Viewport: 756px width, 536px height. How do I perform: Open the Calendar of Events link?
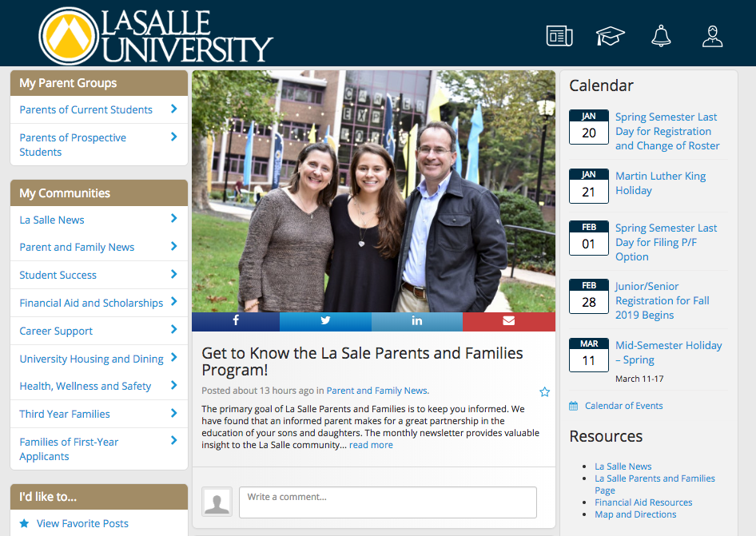(x=624, y=406)
